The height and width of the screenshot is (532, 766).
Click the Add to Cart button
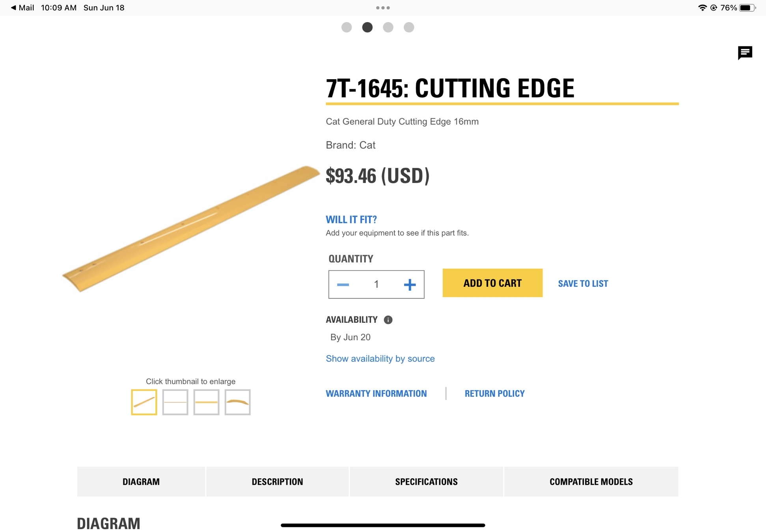(x=492, y=283)
